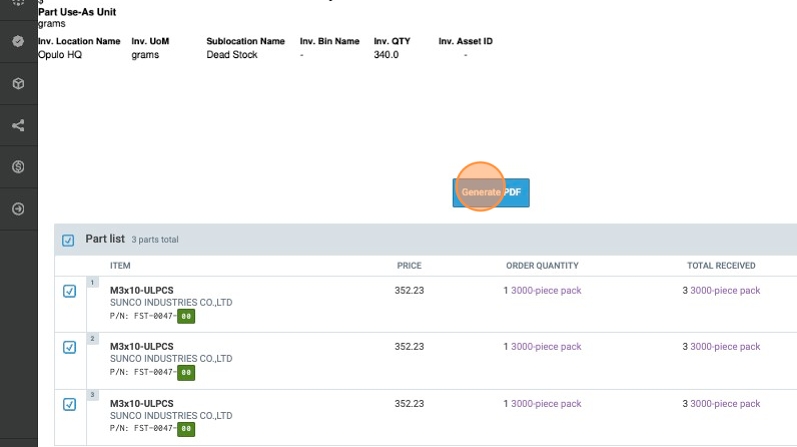The image size is (797, 447).
Task: Click the circled right-arrow sidebar icon
Action: (18, 209)
